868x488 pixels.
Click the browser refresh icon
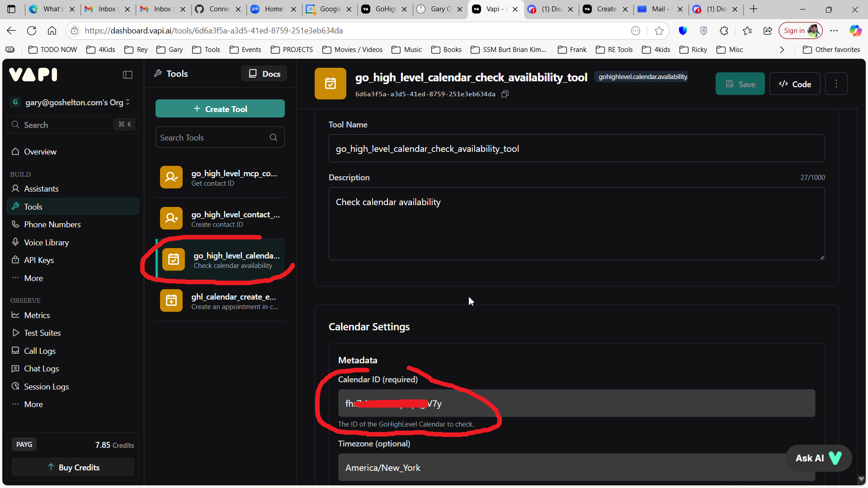(x=32, y=31)
